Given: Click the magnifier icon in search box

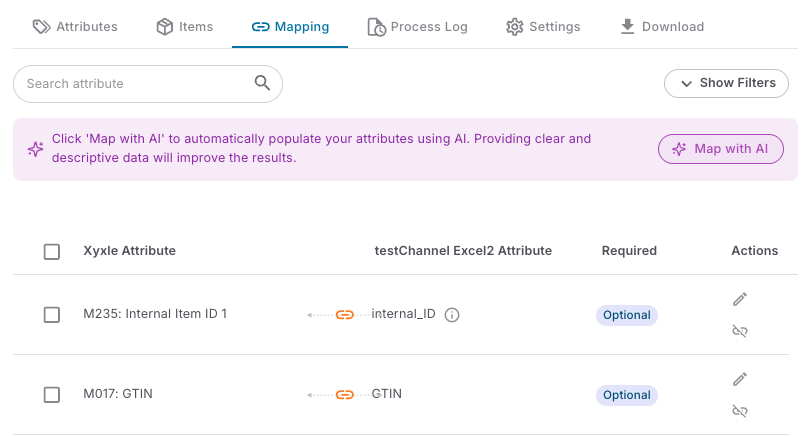Looking at the screenshot, I should coord(262,83).
